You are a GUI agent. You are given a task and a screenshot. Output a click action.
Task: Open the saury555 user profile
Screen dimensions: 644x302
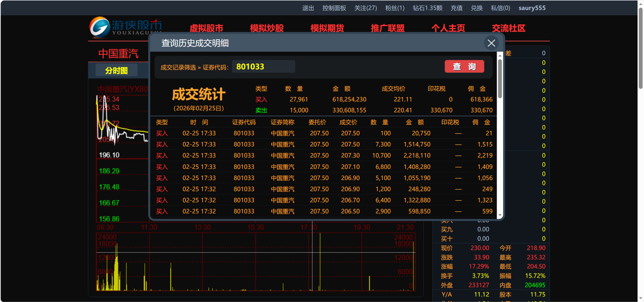point(532,8)
